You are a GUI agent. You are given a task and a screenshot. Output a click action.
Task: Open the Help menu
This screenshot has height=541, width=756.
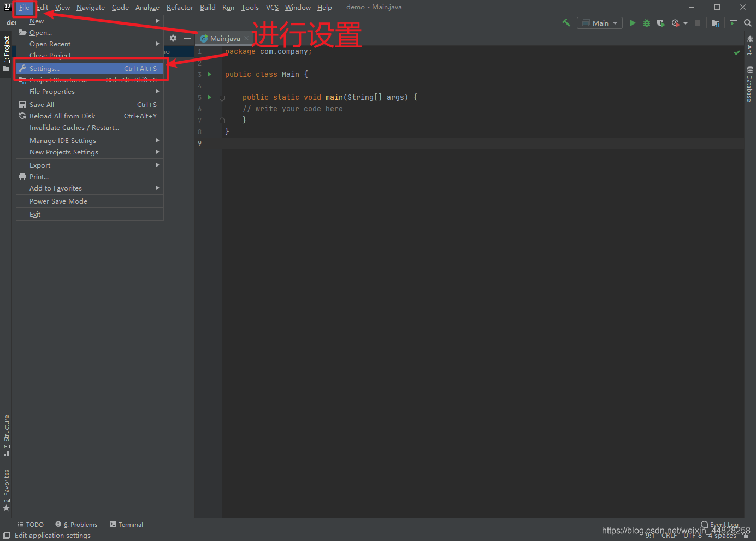pyautogui.click(x=324, y=8)
